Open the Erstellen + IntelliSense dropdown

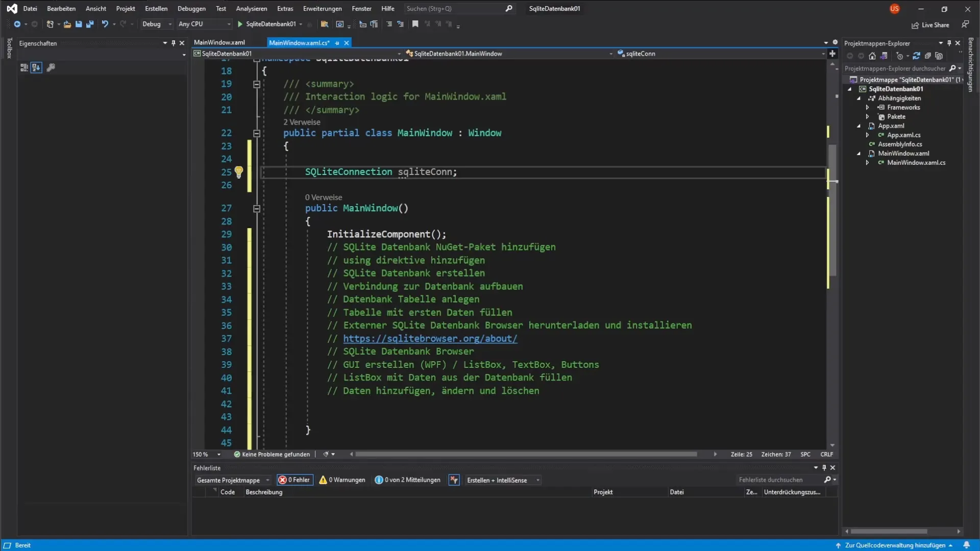[502, 480]
